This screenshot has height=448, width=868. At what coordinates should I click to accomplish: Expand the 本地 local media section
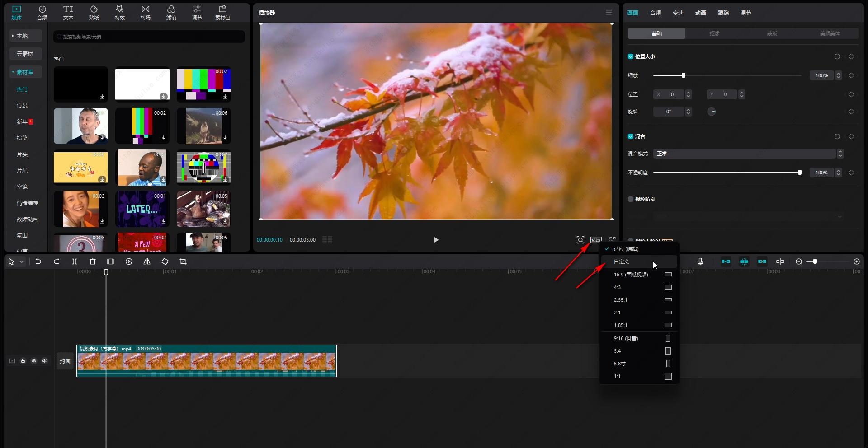pyautogui.click(x=26, y=36)
